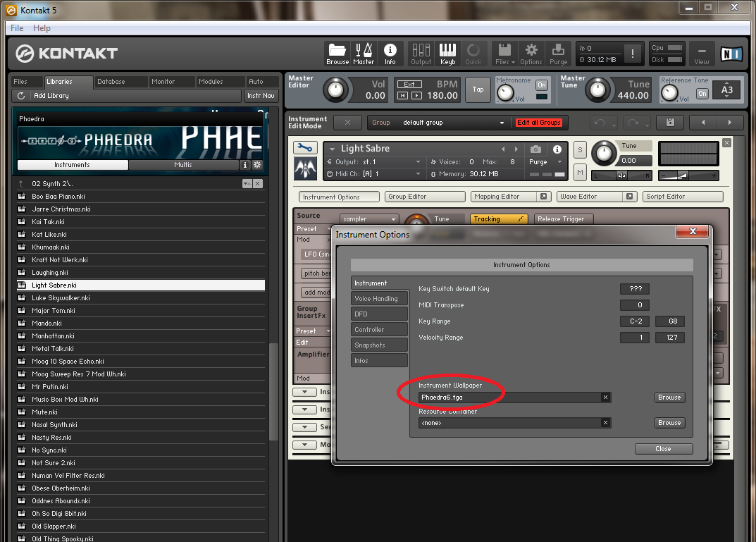Browse for an Instrument Wallpaper file
This screenshot has width=756, height=542.
point(670,398)
